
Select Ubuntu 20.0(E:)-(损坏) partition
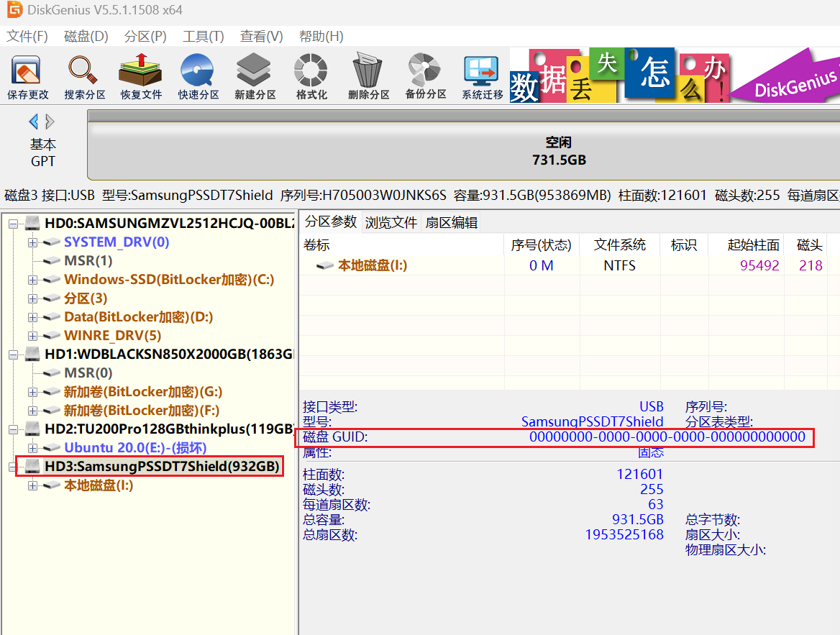pos(135,448)
